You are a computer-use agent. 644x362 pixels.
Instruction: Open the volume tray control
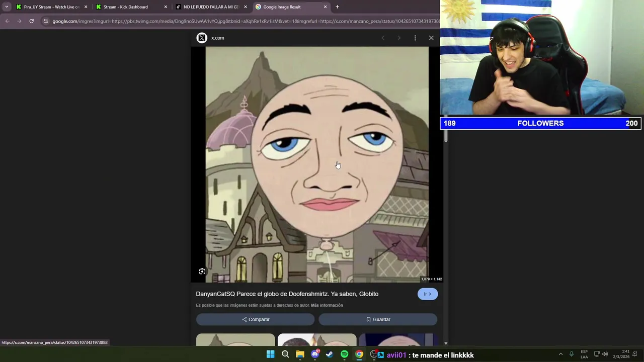[605, 354]
